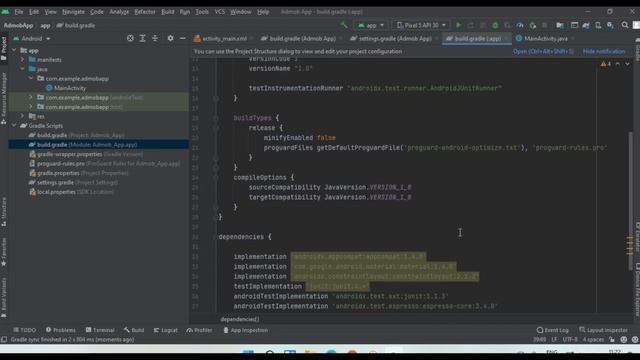The image size is (640, 360).
Task: Hide project panel with minus icon
Action: click(x=182, y=38)
